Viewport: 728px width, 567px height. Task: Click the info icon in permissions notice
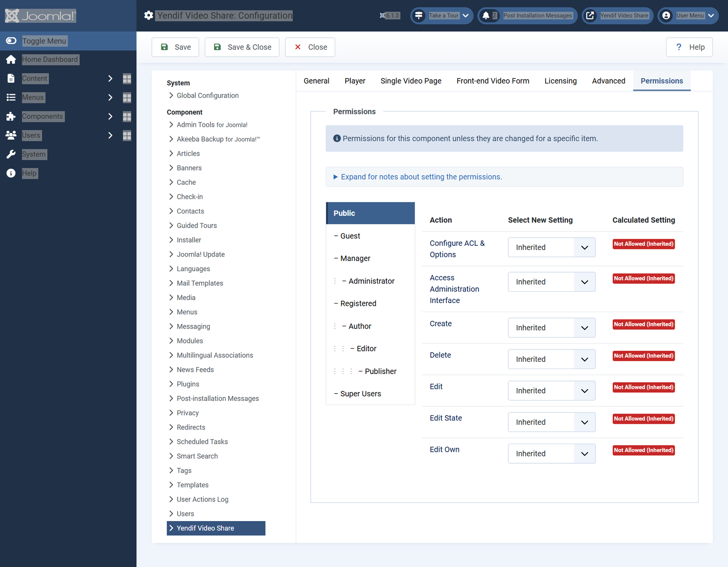[x=337, y=138]
